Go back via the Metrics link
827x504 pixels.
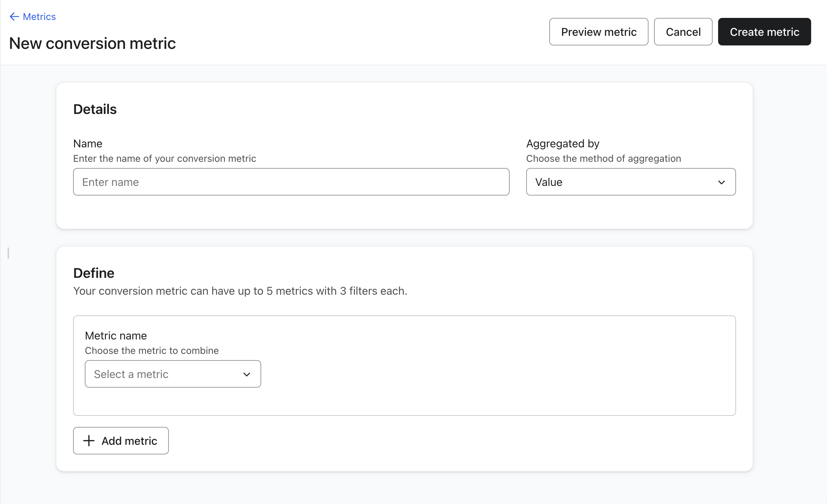pyautogui.click(x=39, y=17)
